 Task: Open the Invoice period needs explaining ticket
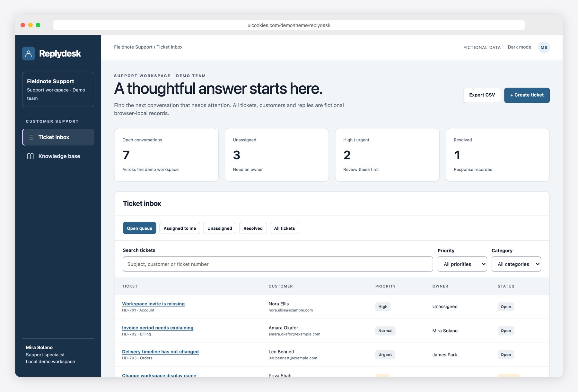click(158, 328)
